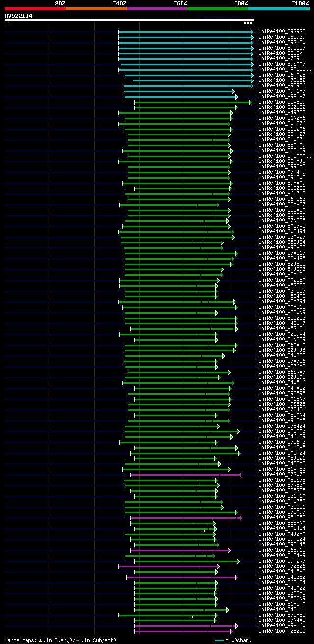Select label UniRef100_B5IJ84
This screenshot has height=644, width=314.
282,242
